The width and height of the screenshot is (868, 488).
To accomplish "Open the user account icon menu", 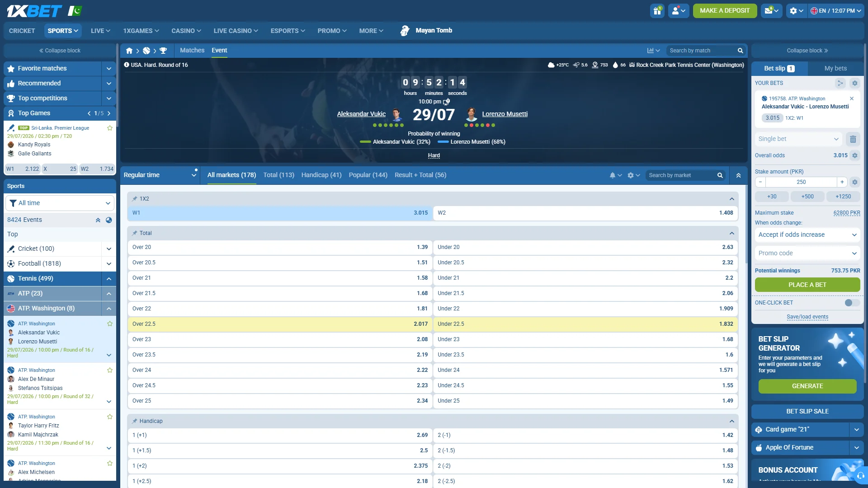I will coord(679,10).
